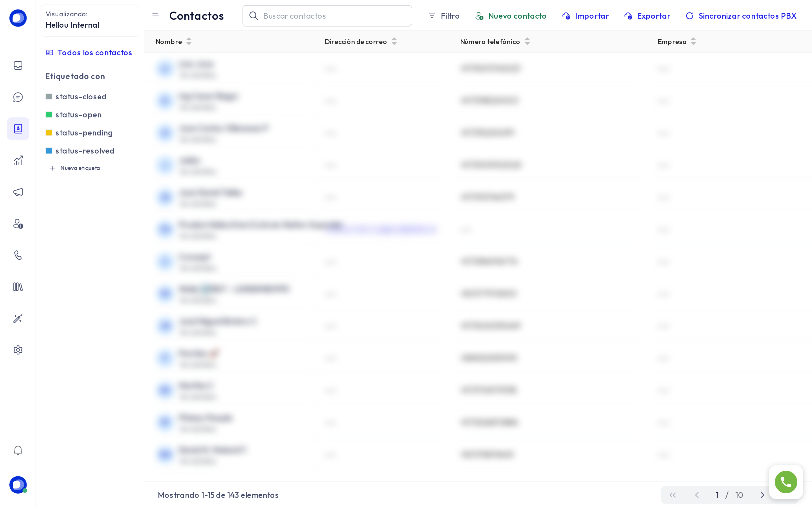The width and height of the screenshot is (812, 508).
Task: Open the Visualizando Hellou Internal selector
Action: (x=90, y=21)
